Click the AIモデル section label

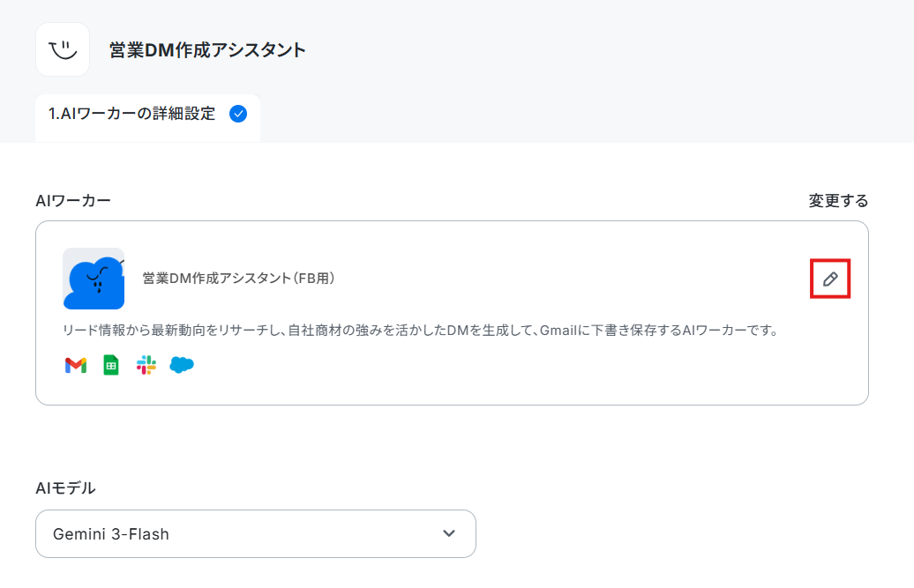coord(65,488)
